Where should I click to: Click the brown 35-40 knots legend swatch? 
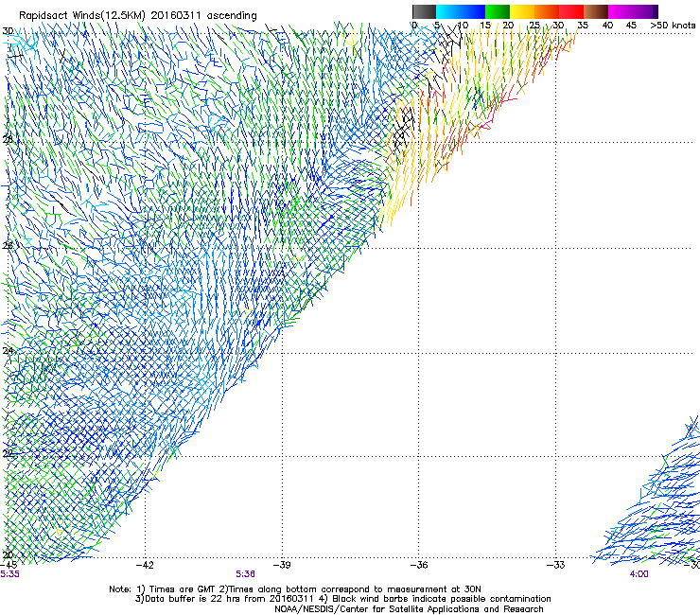596,11
